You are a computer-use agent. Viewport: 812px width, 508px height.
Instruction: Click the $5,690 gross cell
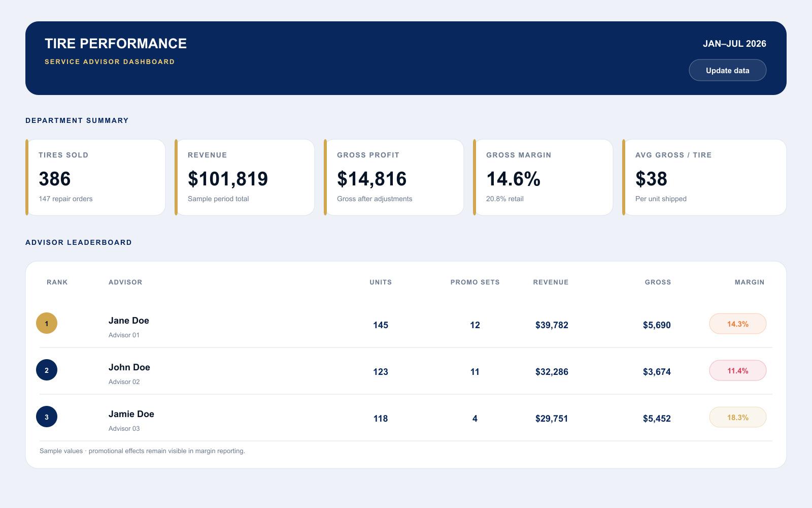tap(657, 325)
